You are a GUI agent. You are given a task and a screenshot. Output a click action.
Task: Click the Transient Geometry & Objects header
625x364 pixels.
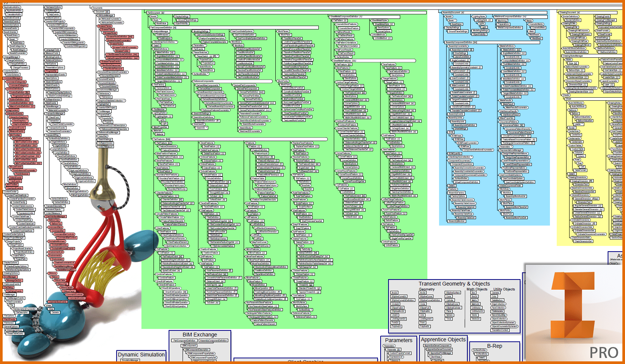point(454,284)
